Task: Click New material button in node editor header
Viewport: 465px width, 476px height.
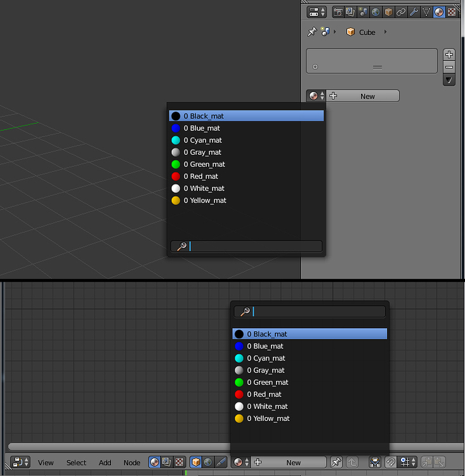Action: (x=289, y=462)
